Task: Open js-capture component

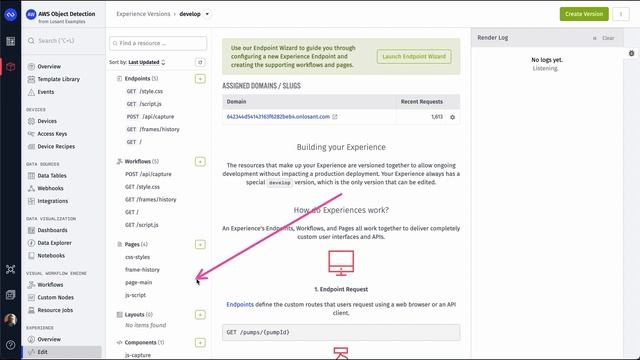Action: point(138,355)
